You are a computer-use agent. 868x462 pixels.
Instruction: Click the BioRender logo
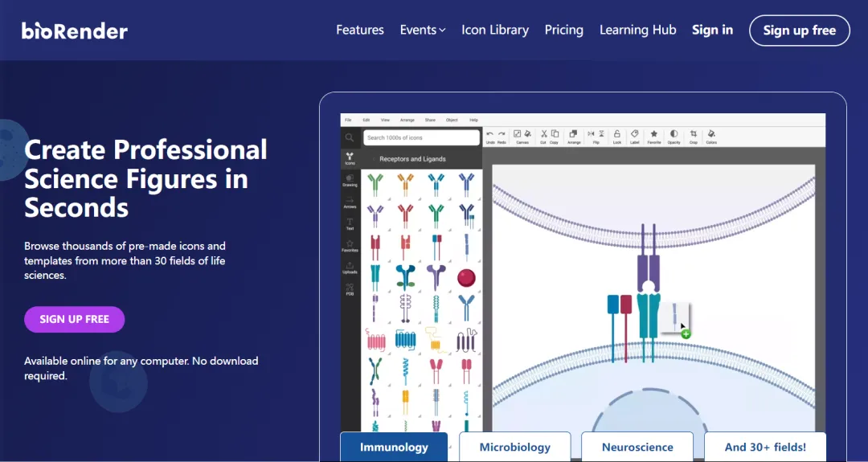click(75, 31)
